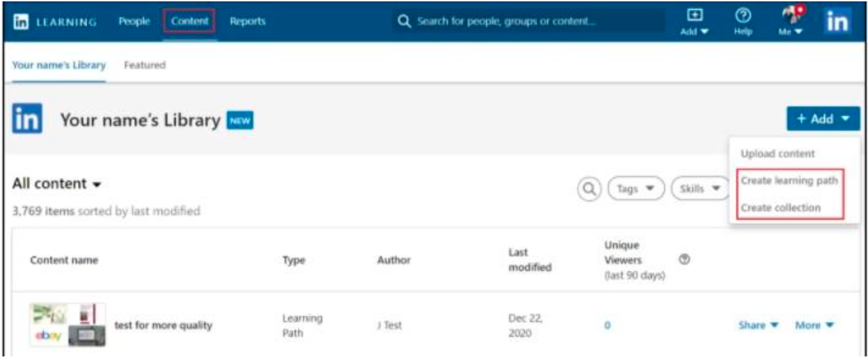Click the search for people, groups field

click(x=526, y=21)
